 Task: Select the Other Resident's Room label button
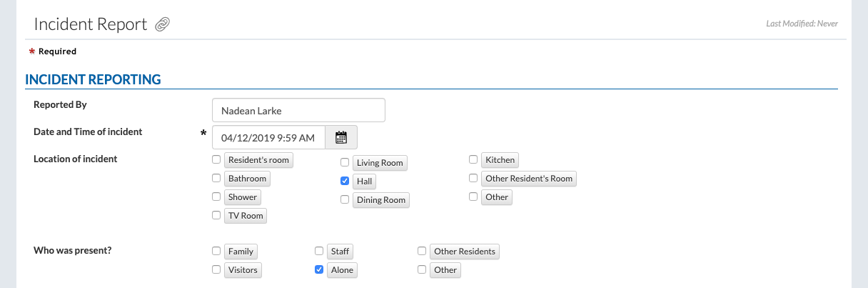tap(528, 178)
